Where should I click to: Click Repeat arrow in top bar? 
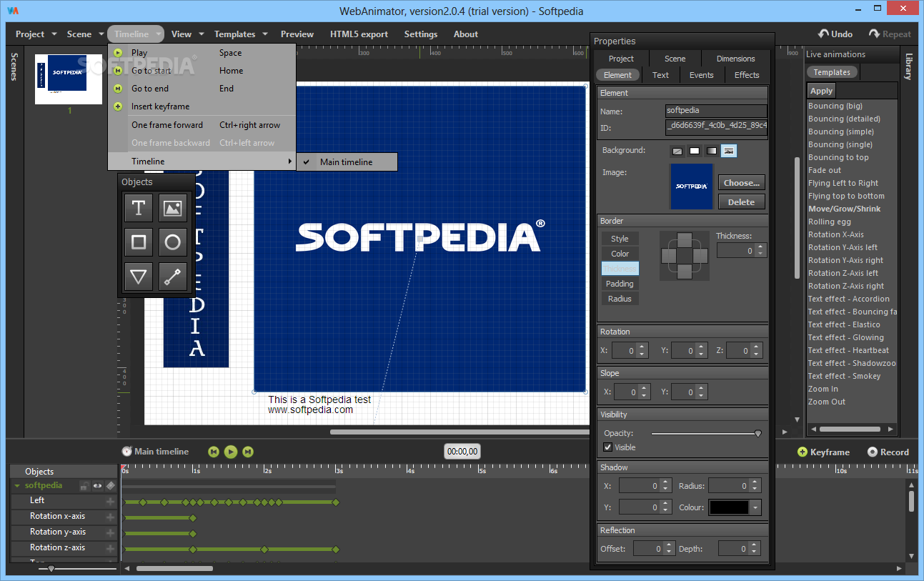[x=874, y=34]
